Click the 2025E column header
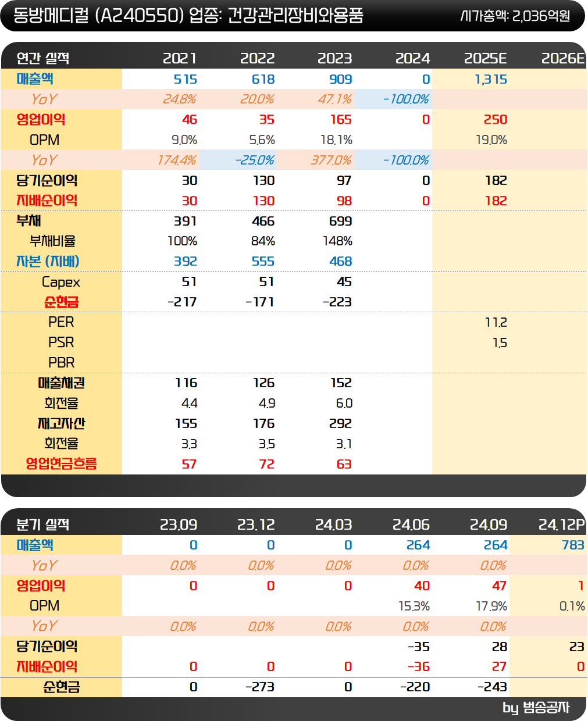Viewport: 588px width, 721px height. [485, 58]
